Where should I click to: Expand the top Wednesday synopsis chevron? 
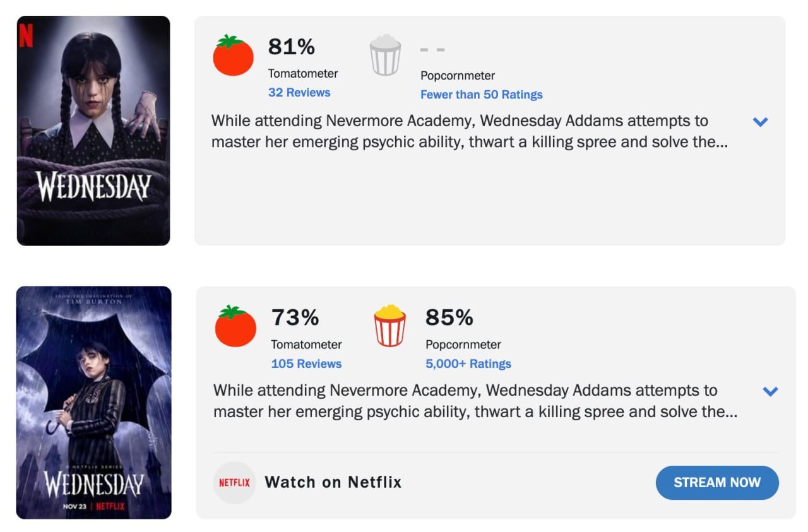(x=761, y=122)
